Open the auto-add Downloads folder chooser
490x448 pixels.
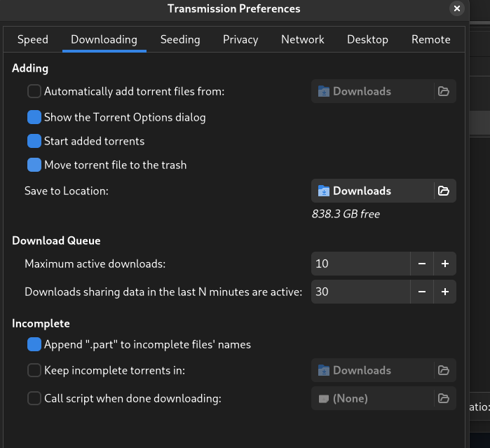(x=383, y=91)
